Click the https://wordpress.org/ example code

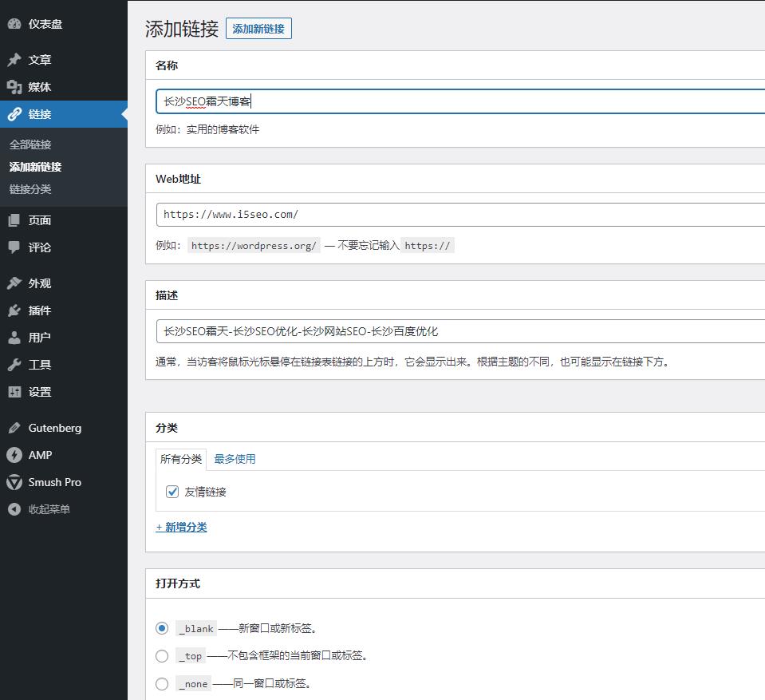click(254, 246)
